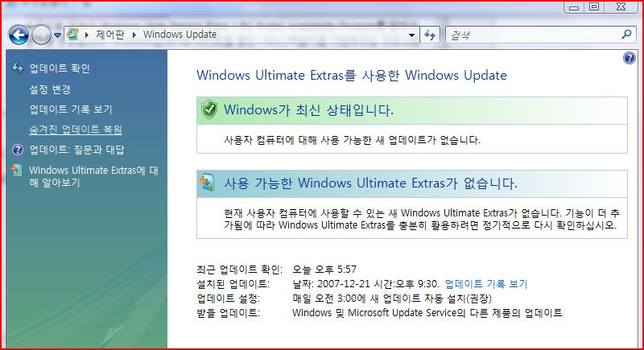Maximize the Windows Update window
This screenshot has width=644, height=350.
594,7
